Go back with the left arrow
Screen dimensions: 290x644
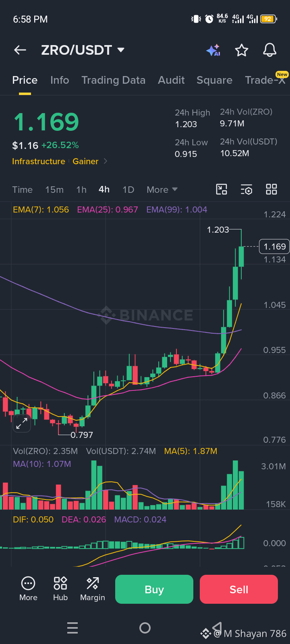tap(20, 50)
